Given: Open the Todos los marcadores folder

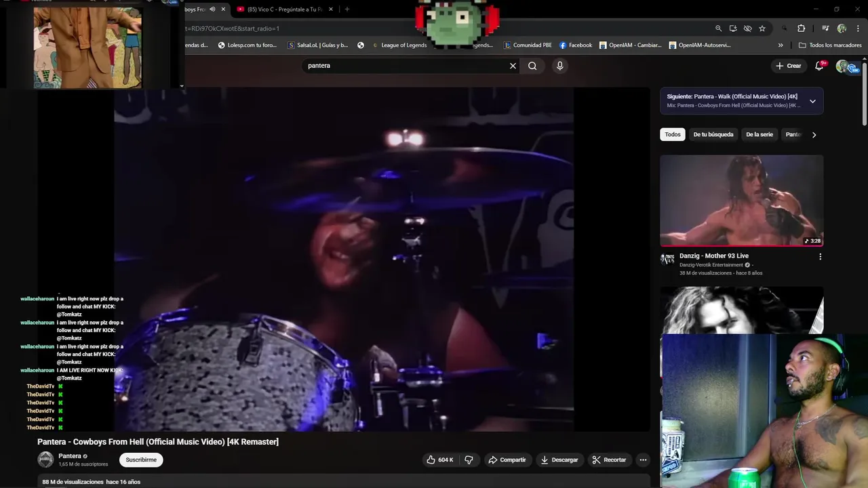Looking at the screenshot, I should point(830,45).
